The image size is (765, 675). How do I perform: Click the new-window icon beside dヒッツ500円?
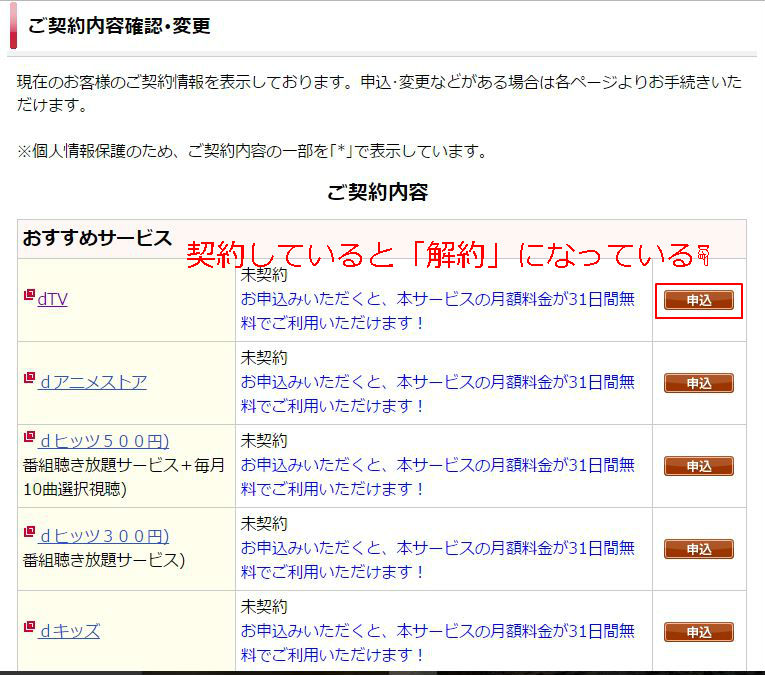pos(29,437)
